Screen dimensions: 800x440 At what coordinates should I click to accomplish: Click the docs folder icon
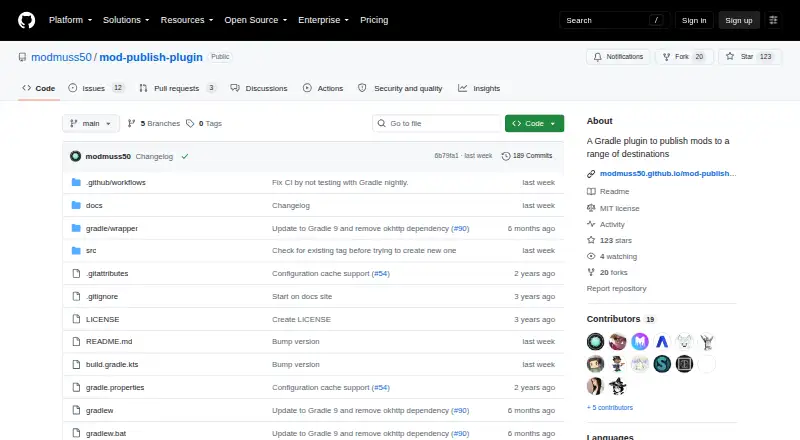[76, 205]
